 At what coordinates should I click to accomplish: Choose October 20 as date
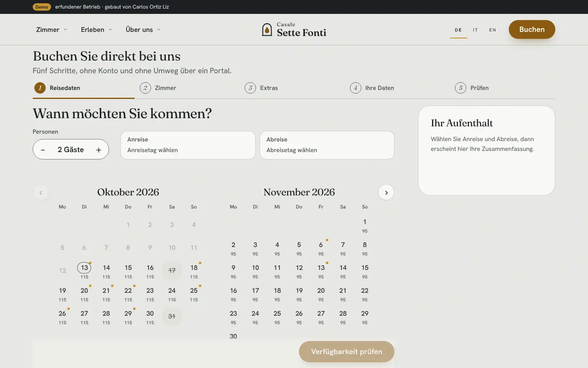(x=84, y=294)
